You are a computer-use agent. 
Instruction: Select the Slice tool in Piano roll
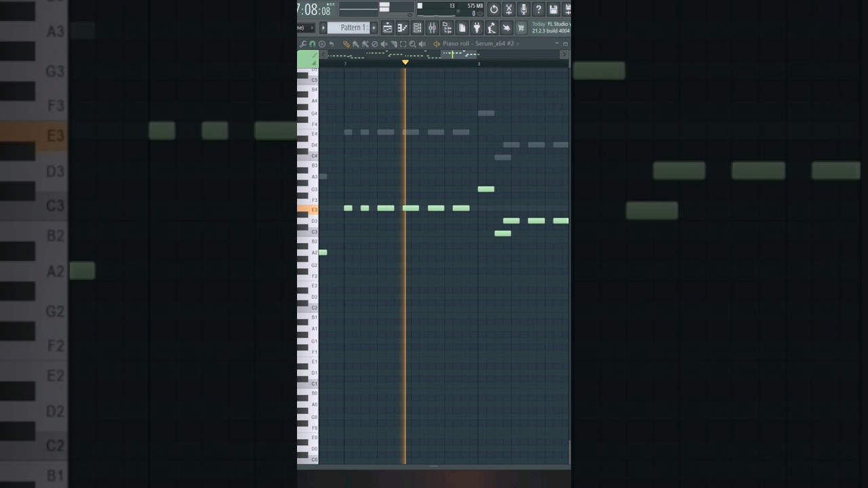394,44
